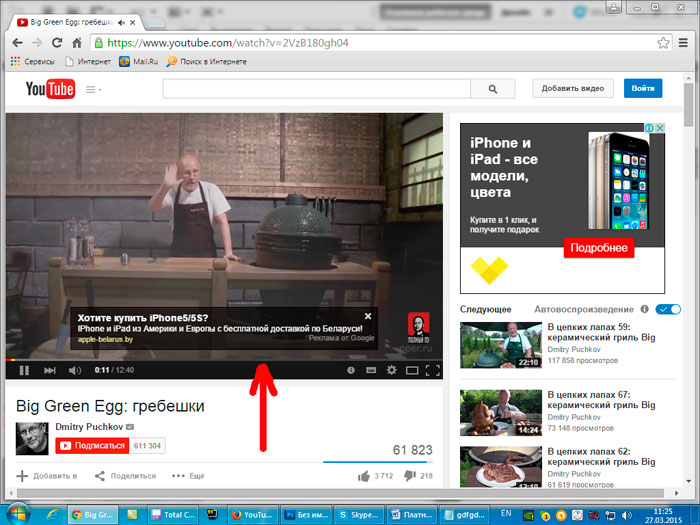Open Сервисы apps bookmark
700x525 pixels.
pyautogui.click(x=32, y=62)
